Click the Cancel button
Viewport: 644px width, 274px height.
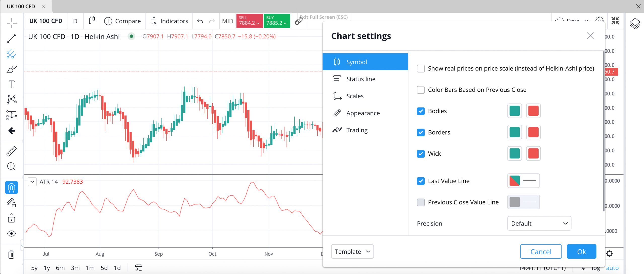[541, 251]
